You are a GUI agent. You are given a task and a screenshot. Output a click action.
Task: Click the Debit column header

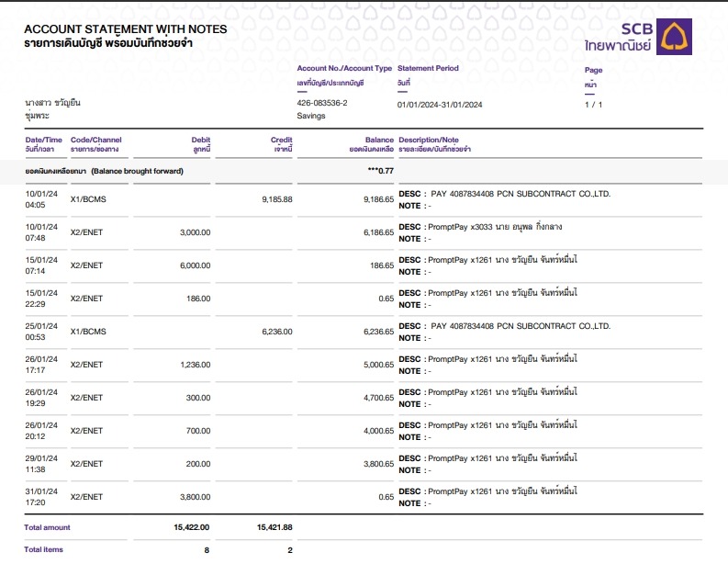pyautogui.click(x=200, y=140)
